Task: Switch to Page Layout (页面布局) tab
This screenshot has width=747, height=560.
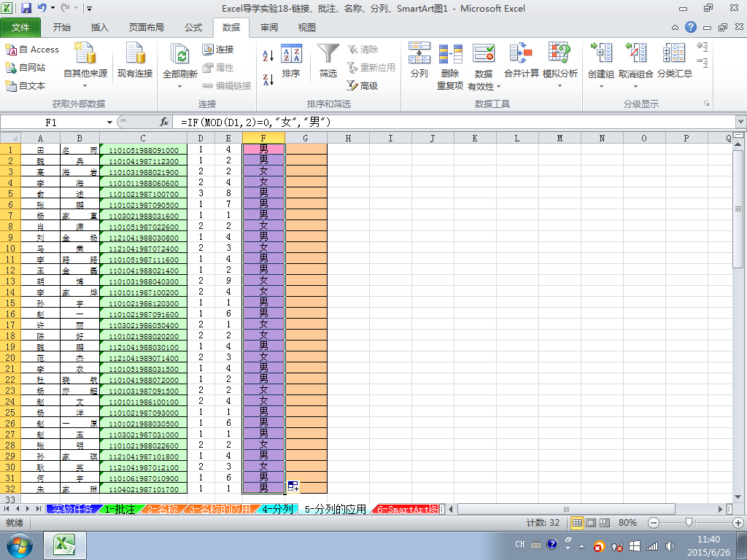Action: tap(146, 28)
